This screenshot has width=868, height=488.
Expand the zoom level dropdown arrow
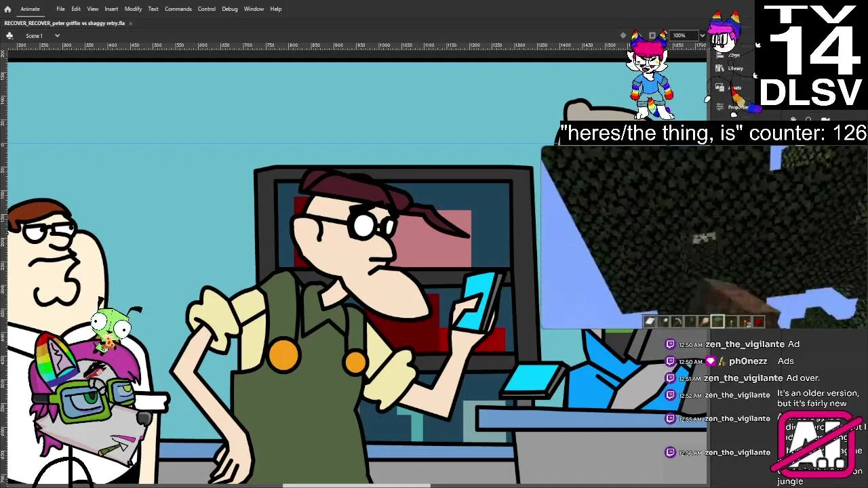[702, 35]
